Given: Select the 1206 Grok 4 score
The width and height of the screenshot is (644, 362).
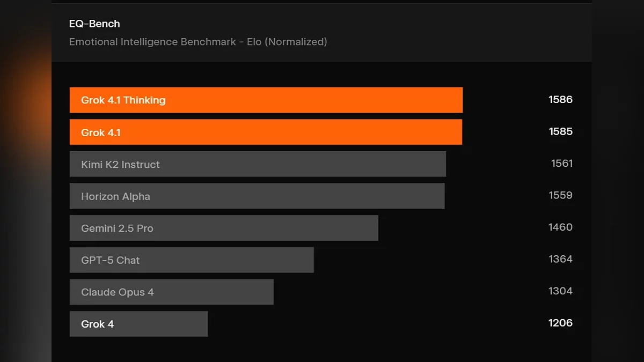Looking at the screenshot, I should click(560, 323).
